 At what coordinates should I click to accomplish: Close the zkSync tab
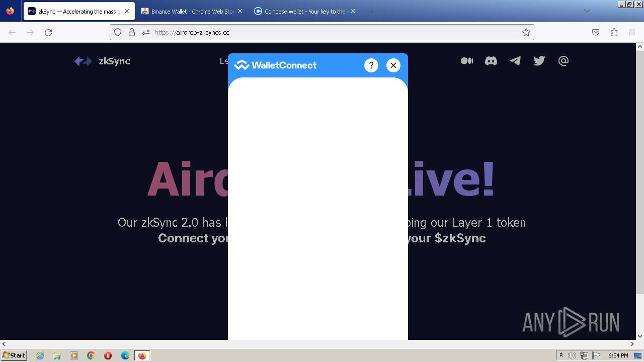click(127, 11)
